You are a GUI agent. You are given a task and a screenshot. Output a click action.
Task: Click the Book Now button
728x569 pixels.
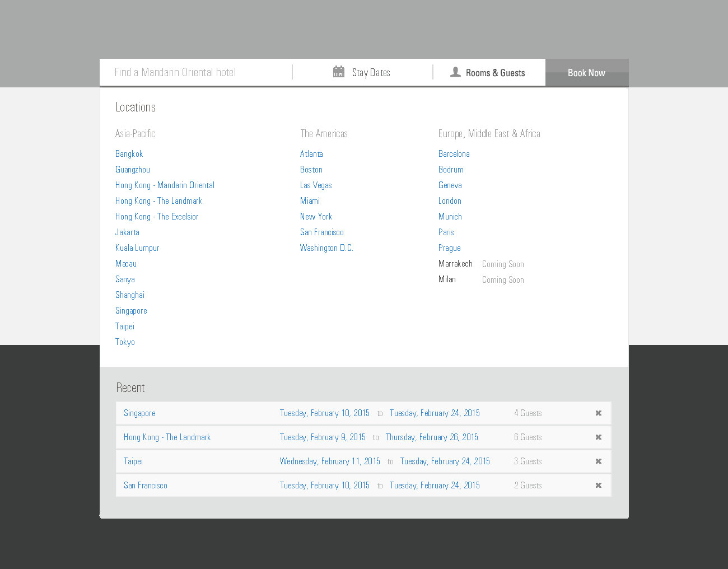tap(587, 73)
